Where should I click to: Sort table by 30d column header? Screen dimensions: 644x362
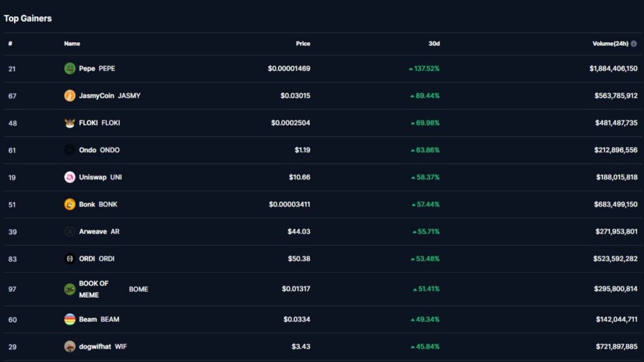[434, 44]
